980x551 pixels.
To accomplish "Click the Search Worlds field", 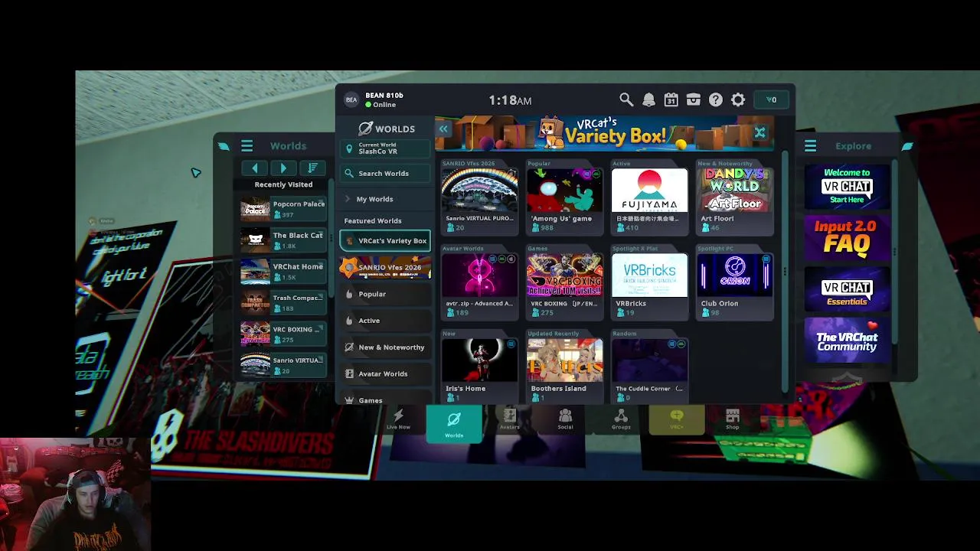I will pyautogui.click(x=385, y=174).
